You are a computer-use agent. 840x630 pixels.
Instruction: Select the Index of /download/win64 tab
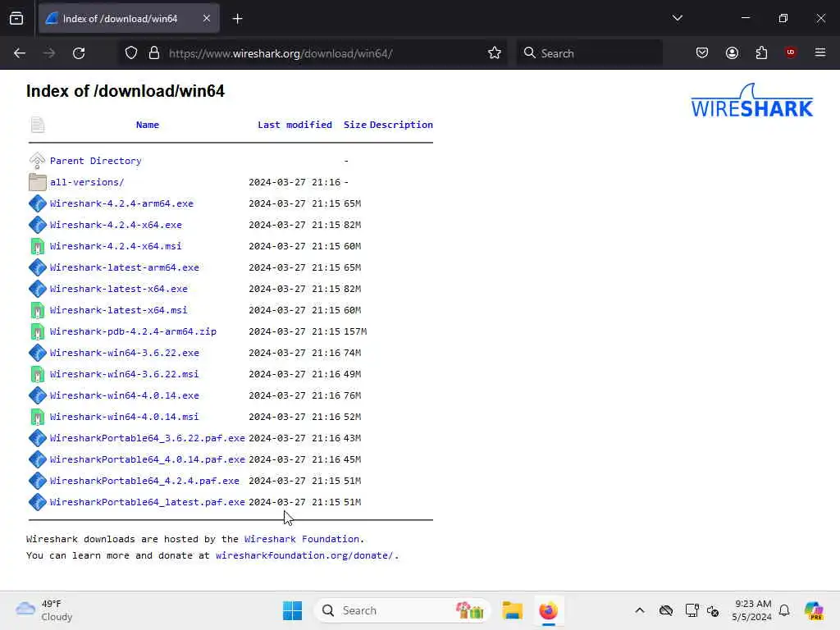(129, 19)
